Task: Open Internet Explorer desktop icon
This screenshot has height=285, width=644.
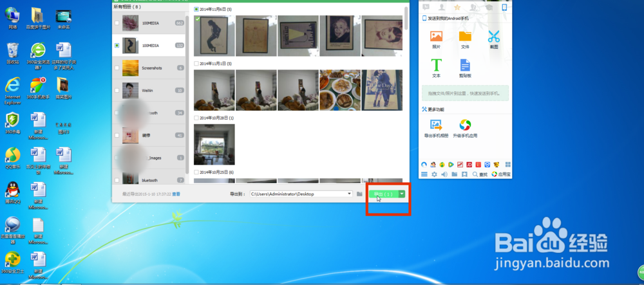Action: tap(13, 91)
